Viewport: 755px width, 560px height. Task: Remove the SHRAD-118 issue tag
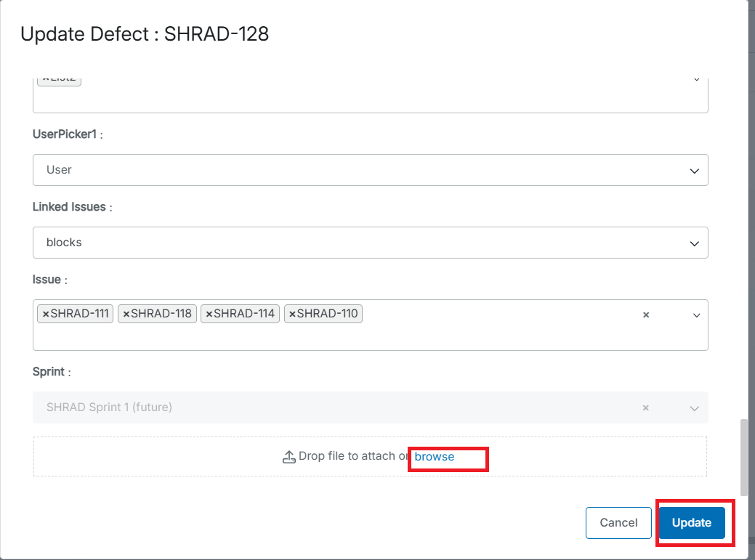(126, 314)
